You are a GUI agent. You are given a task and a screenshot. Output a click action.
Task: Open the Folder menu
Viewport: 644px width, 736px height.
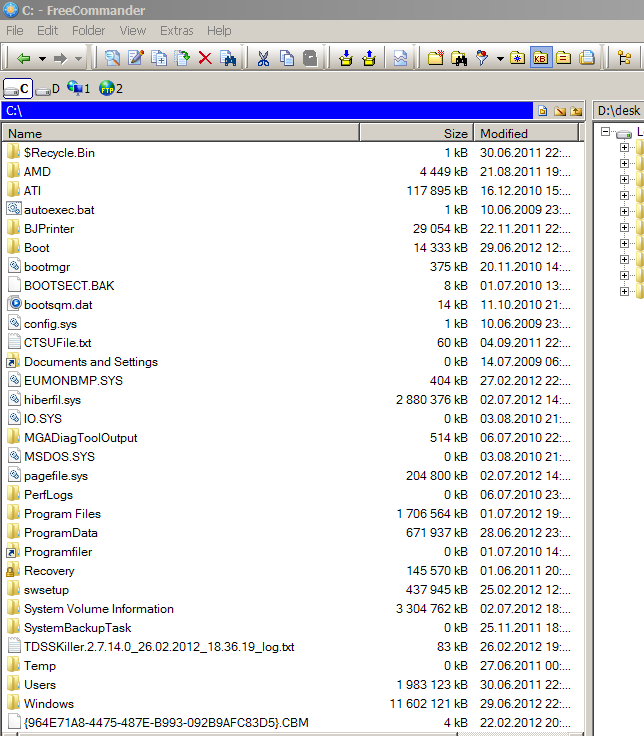coord(88,31)
